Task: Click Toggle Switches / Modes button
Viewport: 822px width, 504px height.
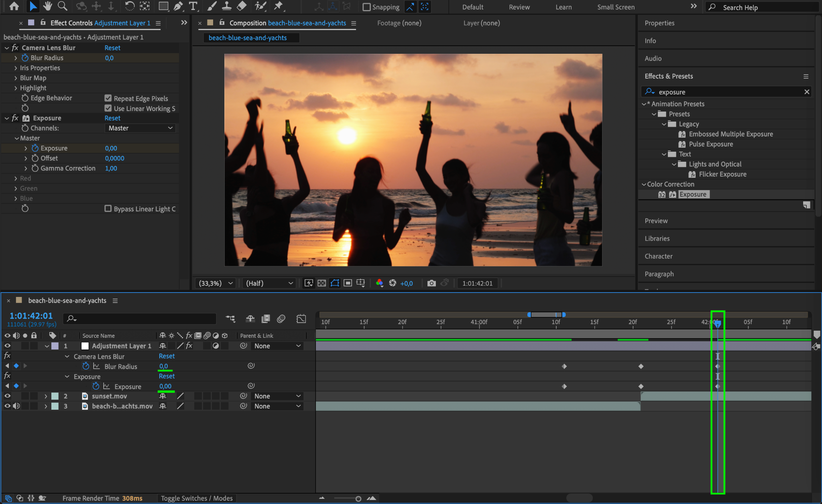Action: [x=197, y=498]
